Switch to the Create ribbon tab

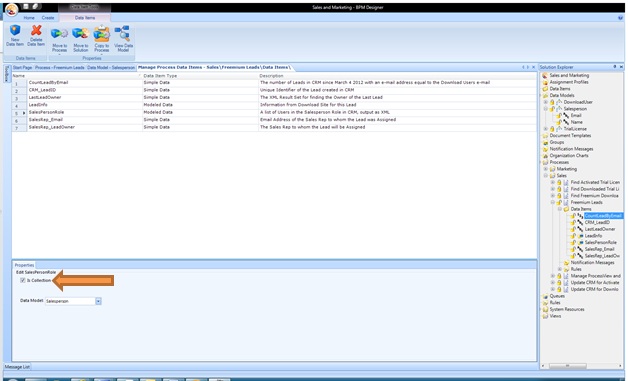(x=48, y=18)
